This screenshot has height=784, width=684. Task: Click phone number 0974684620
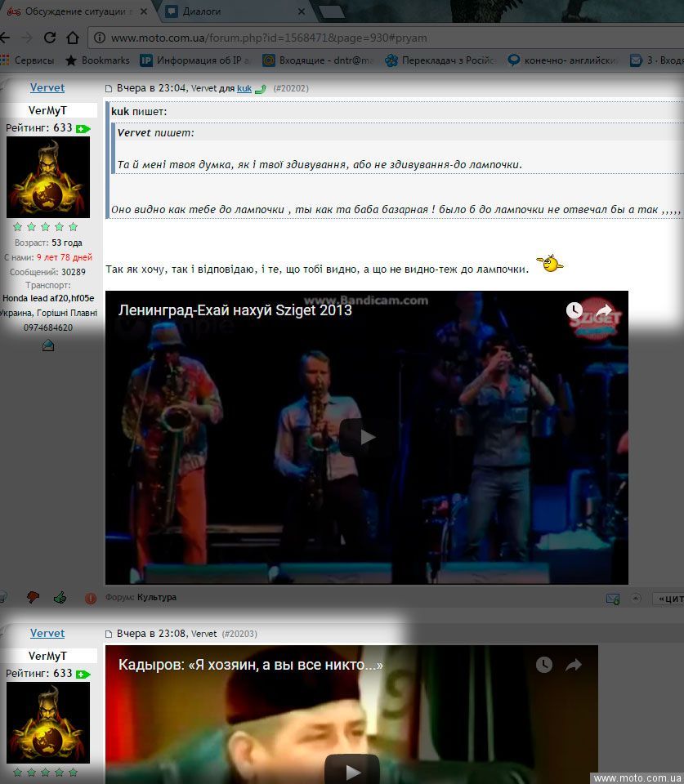pos(48,328)
